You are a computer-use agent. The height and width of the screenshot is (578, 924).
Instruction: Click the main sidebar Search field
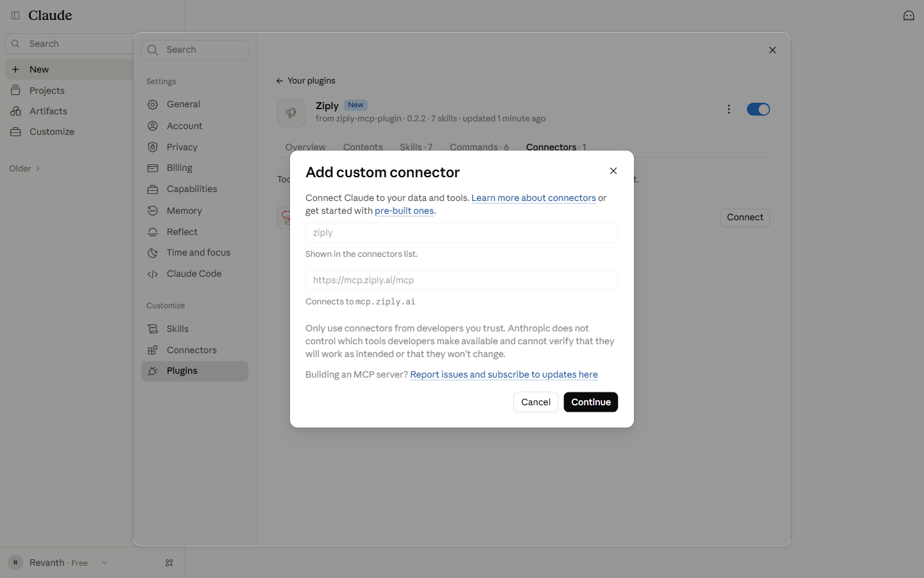click(x=69, y=44)
